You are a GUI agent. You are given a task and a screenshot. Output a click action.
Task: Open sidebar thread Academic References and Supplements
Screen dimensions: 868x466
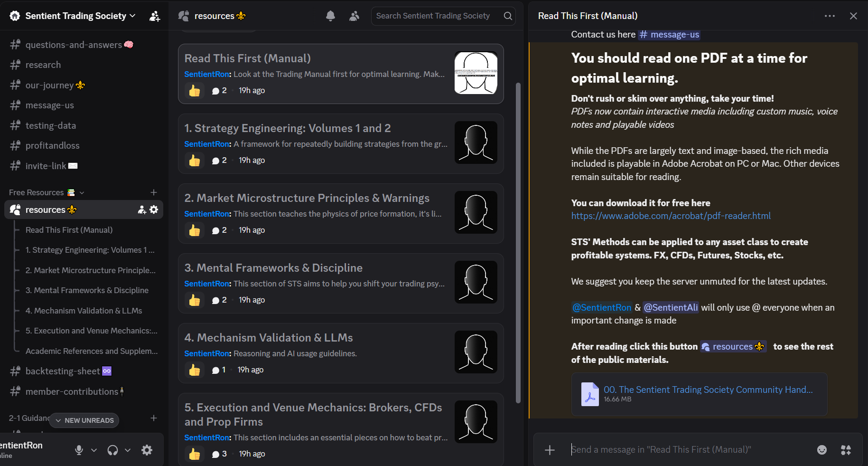[x=92, y=351]
